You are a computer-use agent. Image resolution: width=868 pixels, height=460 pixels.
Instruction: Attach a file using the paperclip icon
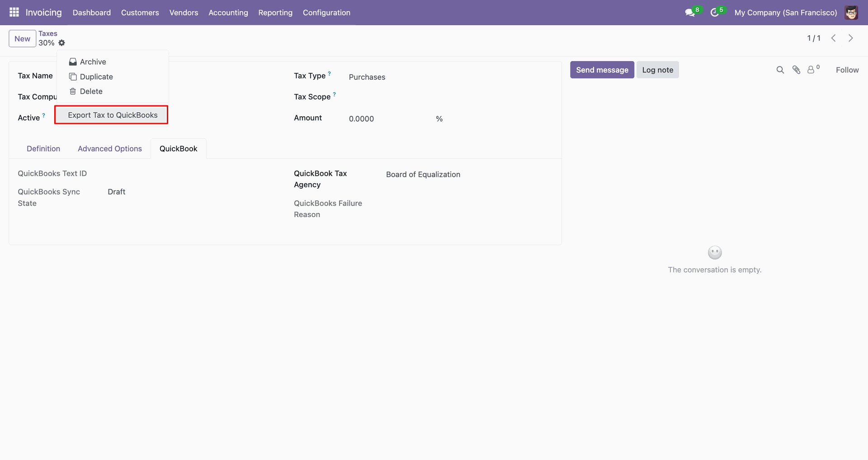(797, 70)
